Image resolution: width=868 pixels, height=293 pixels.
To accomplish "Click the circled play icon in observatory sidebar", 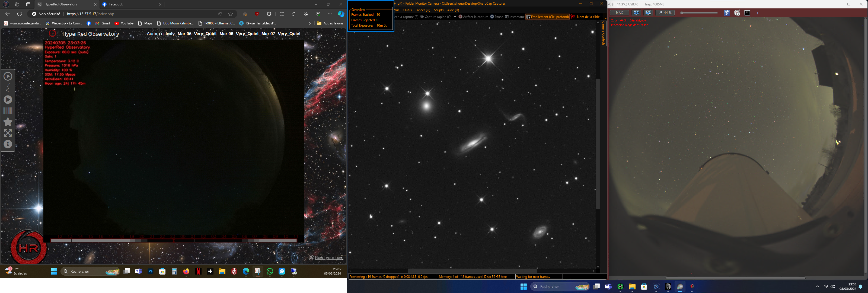I will (8, 76).
